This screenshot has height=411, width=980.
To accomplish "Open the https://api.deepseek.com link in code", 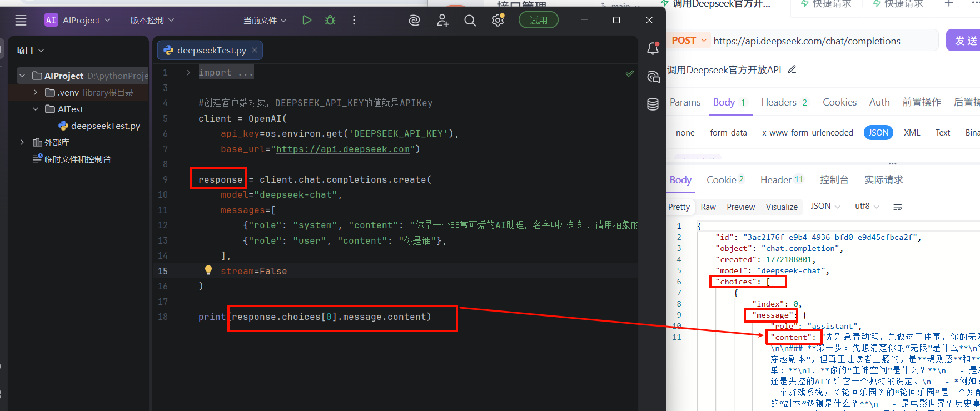I will tap(343, 149).
